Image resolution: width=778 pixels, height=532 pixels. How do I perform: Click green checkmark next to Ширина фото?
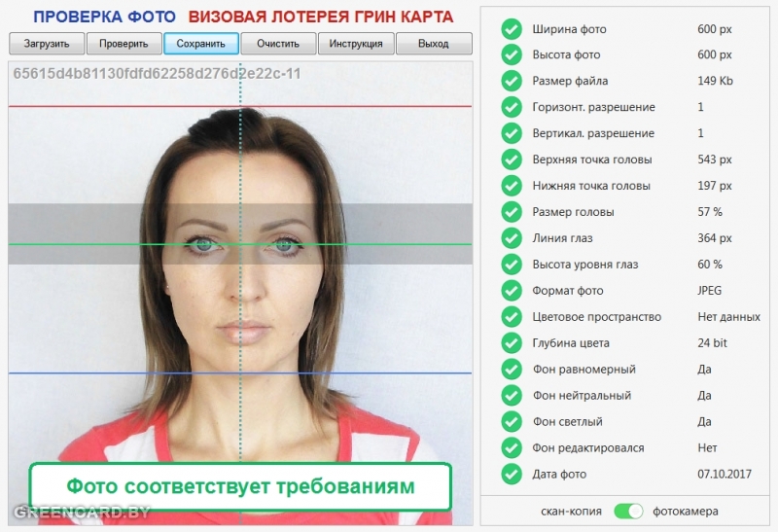click(512, 29)
